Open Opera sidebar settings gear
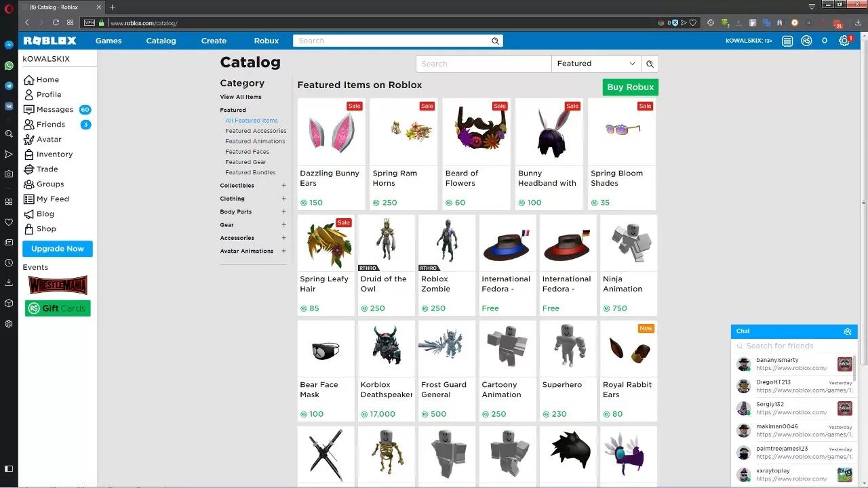The width and height of the screenshot is (868, 488). click(9, 324)
